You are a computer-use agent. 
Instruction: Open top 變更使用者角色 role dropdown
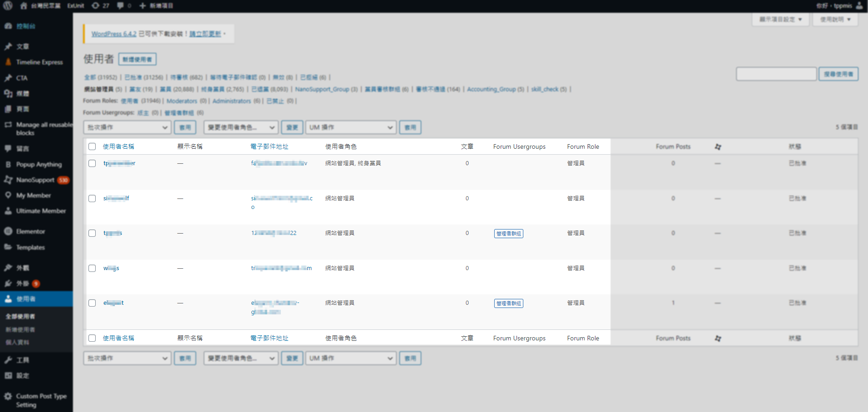[241, 127]
